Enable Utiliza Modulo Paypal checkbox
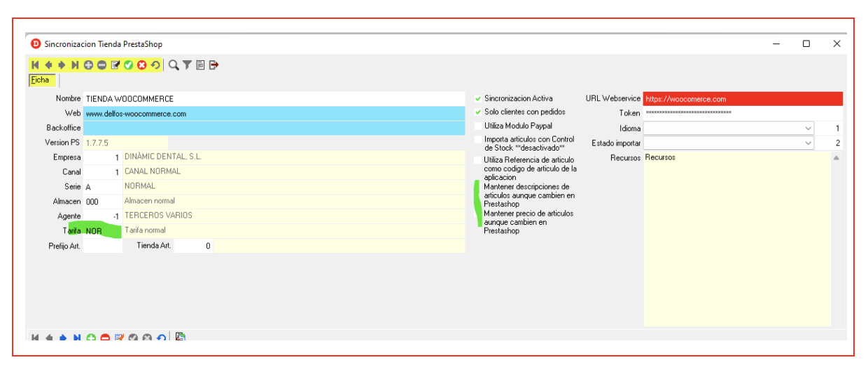Image resolution: width=868 pixels, height=367 pixels. point(478,125)
